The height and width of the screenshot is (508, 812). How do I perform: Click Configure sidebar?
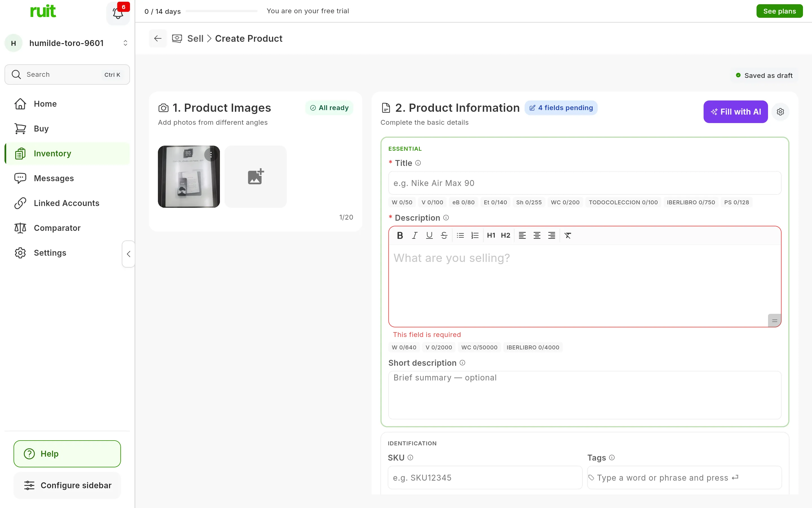pyautogui.click(x=67, y=485)
